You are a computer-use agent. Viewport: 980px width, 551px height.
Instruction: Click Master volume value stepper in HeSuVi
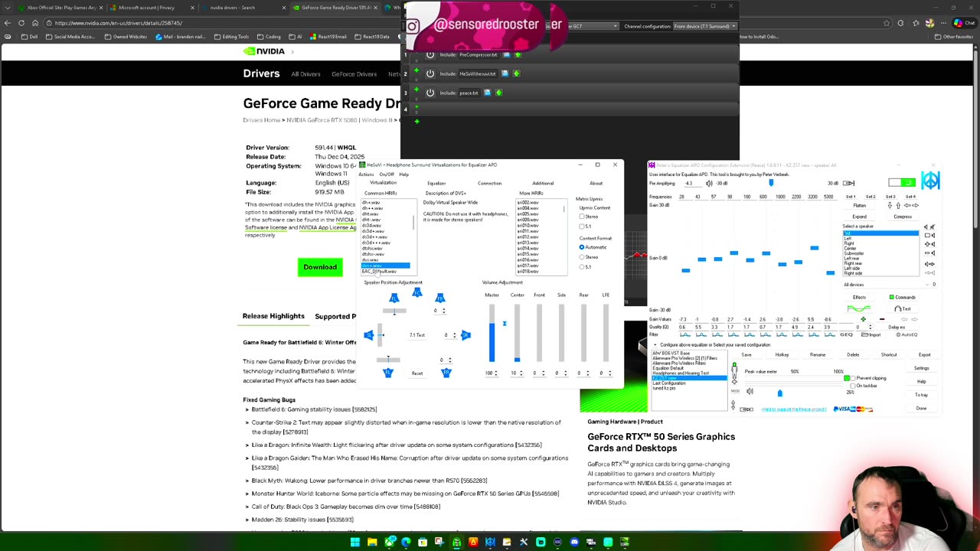496,373
